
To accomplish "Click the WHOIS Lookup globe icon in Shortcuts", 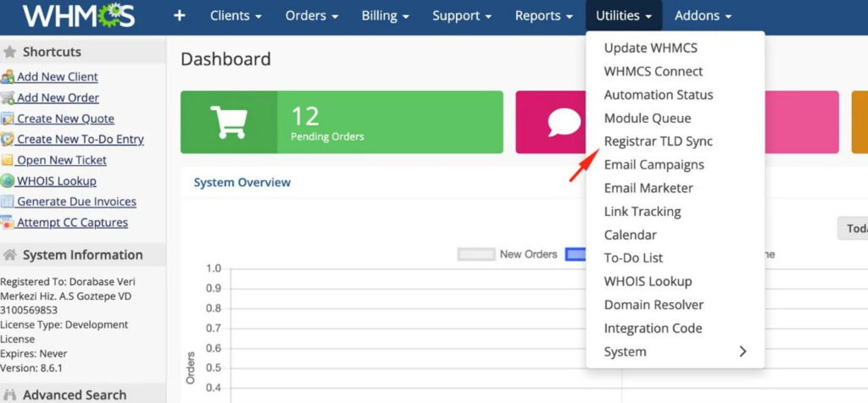I will (8, 181).
